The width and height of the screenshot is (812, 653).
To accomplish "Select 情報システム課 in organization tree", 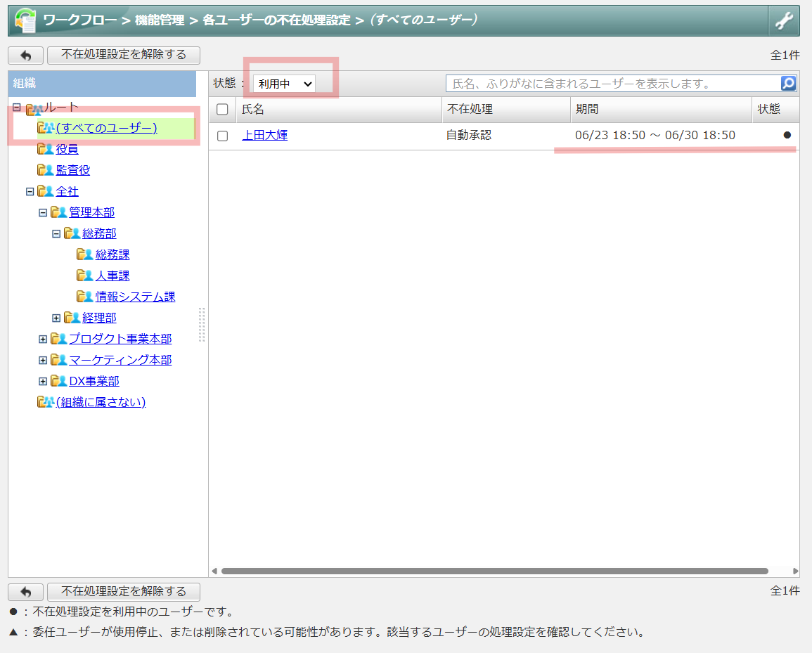I will pos(135,297).
